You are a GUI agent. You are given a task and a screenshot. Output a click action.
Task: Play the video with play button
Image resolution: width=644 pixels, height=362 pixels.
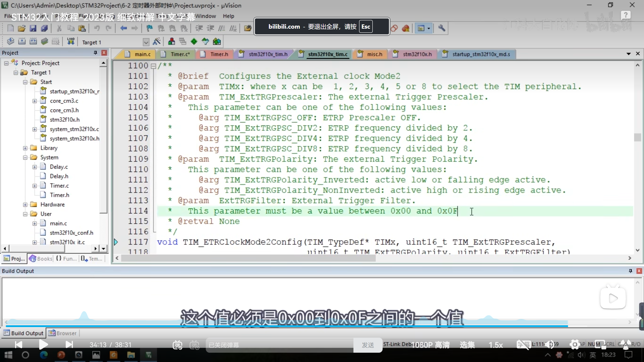[43, 344]
